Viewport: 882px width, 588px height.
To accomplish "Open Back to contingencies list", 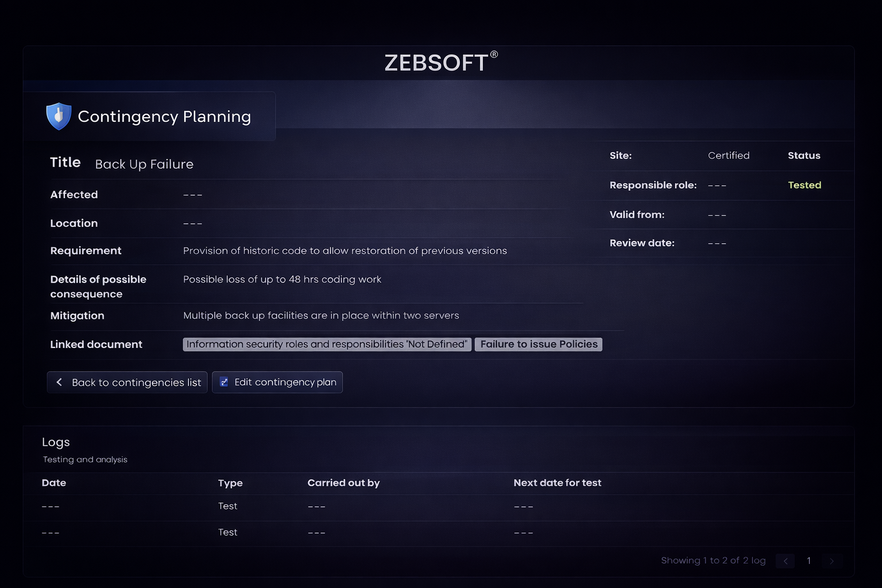I will 127,382.
